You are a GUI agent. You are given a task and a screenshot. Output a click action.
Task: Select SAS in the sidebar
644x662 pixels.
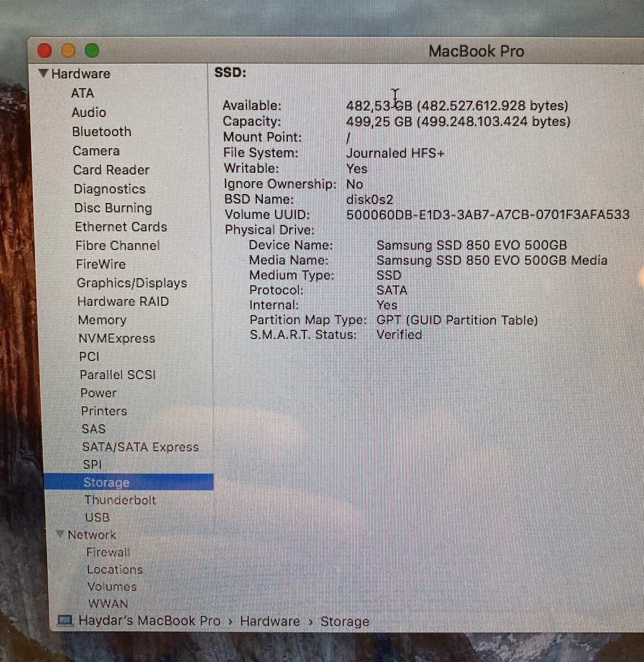tap(94, 429)
